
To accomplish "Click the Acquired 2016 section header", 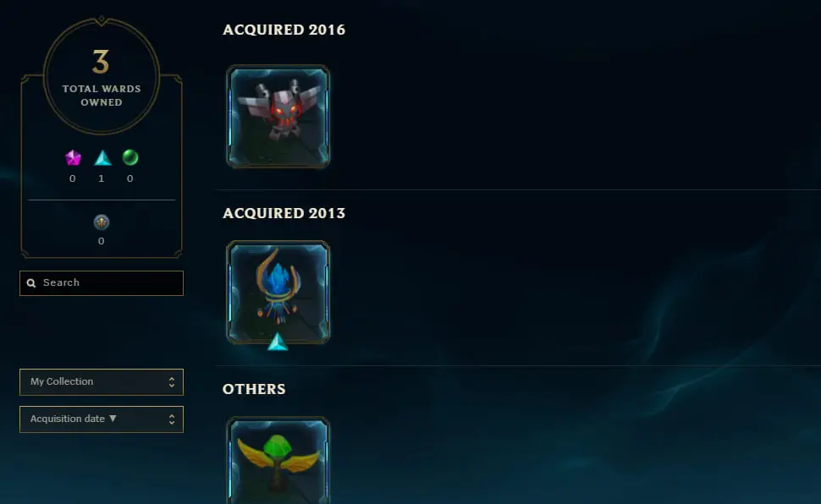I will [x=284, y=30].
